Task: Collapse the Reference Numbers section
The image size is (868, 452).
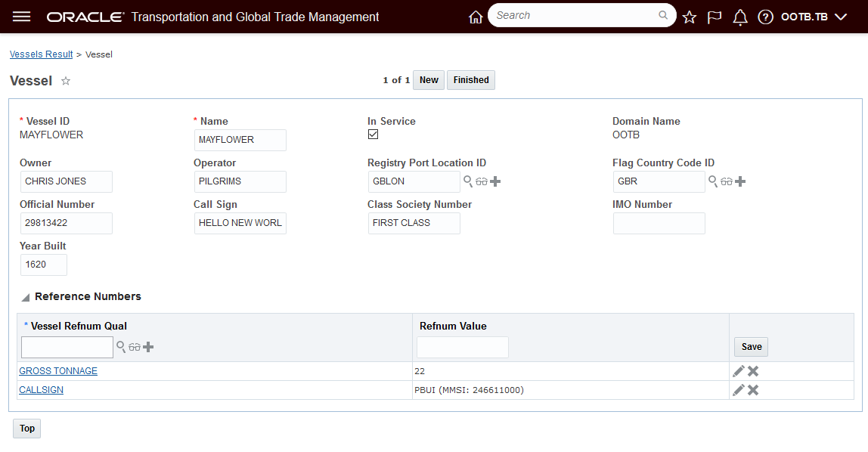Action: [26, 297]
